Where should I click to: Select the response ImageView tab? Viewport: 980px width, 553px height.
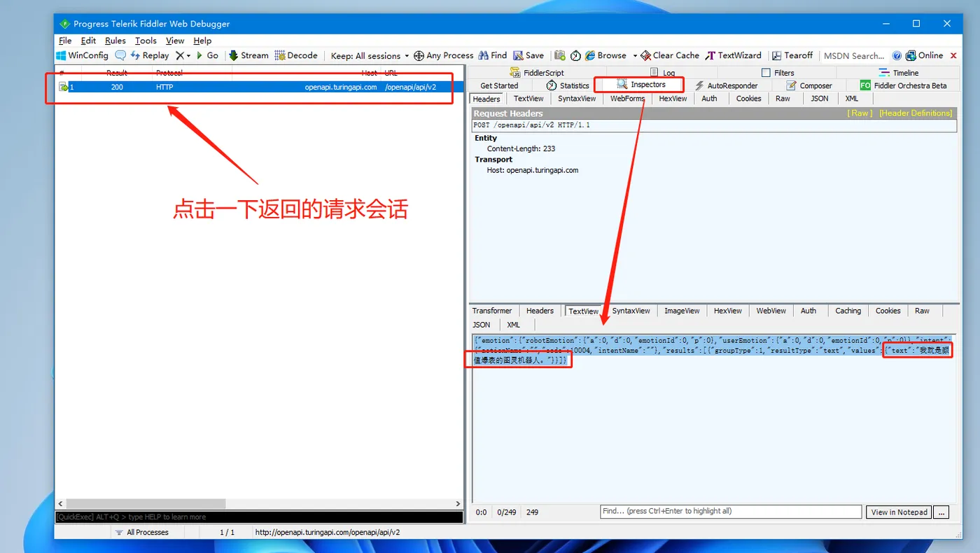pyautogui.click(x=682, y=311)
